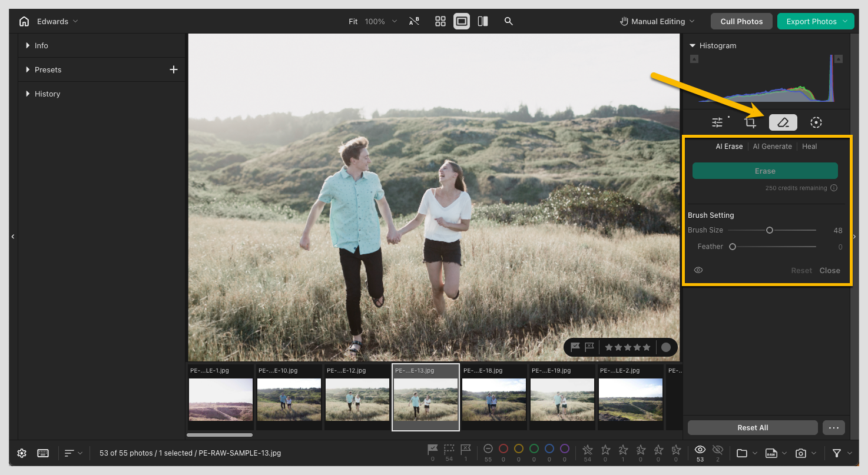Go to the home screen icon
The height and width of the screenshot is (475, 868).
pos(24,21)
